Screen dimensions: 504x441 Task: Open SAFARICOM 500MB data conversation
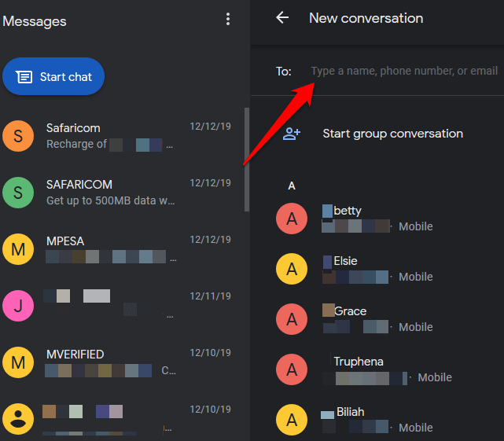[117, 193]
